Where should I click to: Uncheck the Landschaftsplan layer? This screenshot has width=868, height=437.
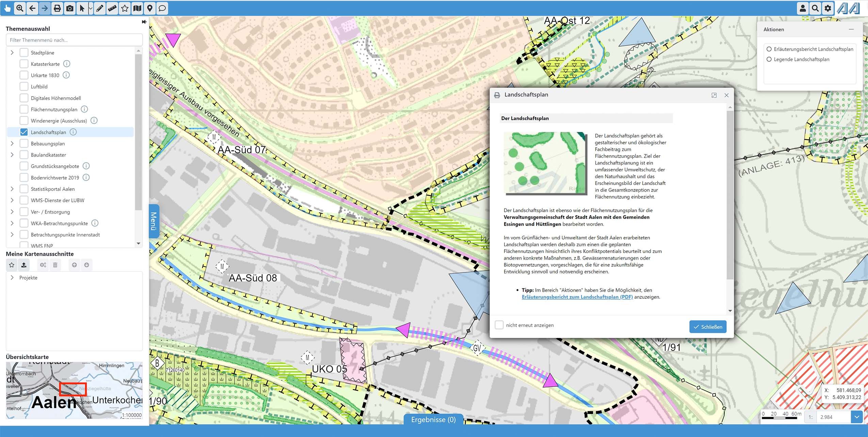point(23,132)
